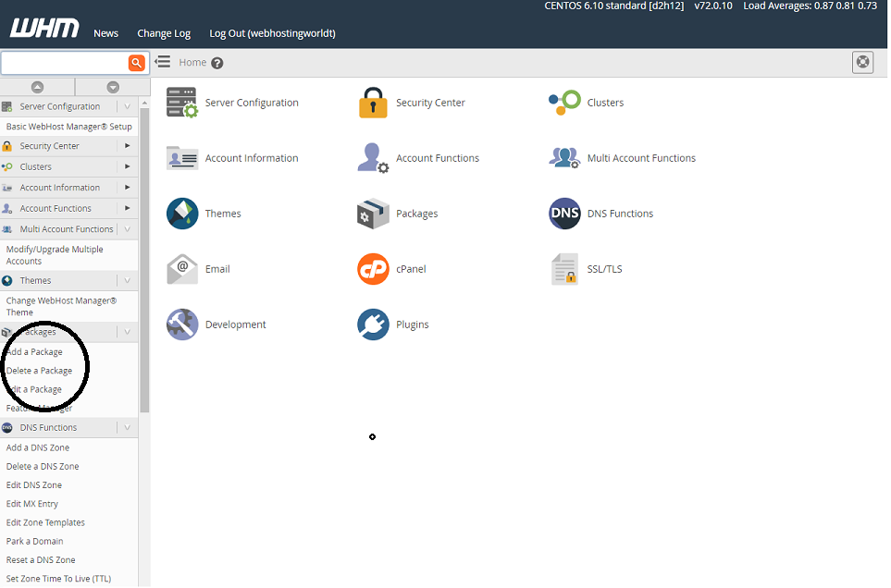Click the SSL/TLS certificate icon
This screenshot has width=891, height=588.
coord(564,269)
